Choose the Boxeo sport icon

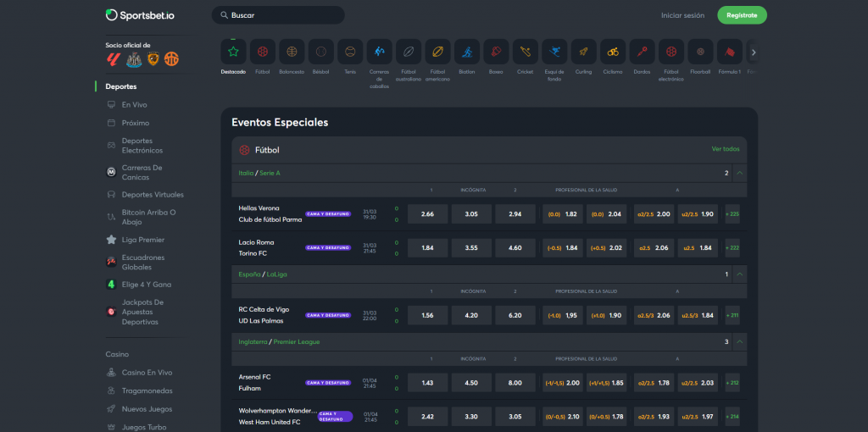496,52
